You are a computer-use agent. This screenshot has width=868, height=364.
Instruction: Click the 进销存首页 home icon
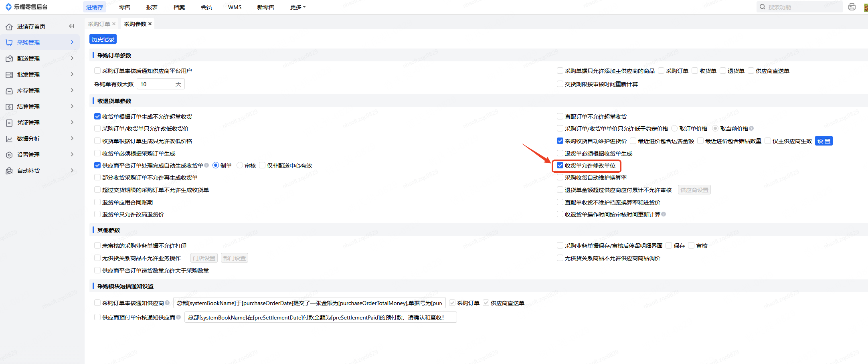click(x=9, y=26)
